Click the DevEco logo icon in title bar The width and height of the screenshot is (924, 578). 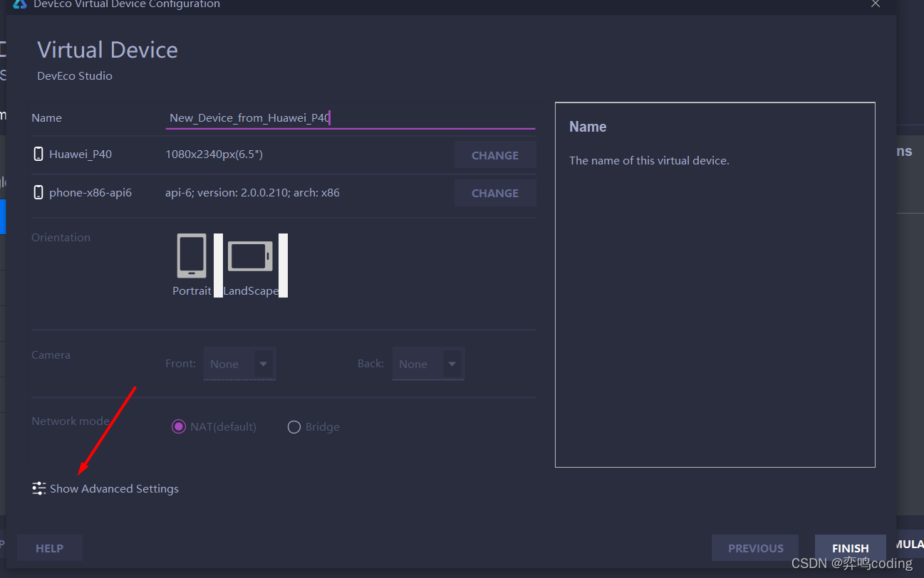tap(19, 4)
